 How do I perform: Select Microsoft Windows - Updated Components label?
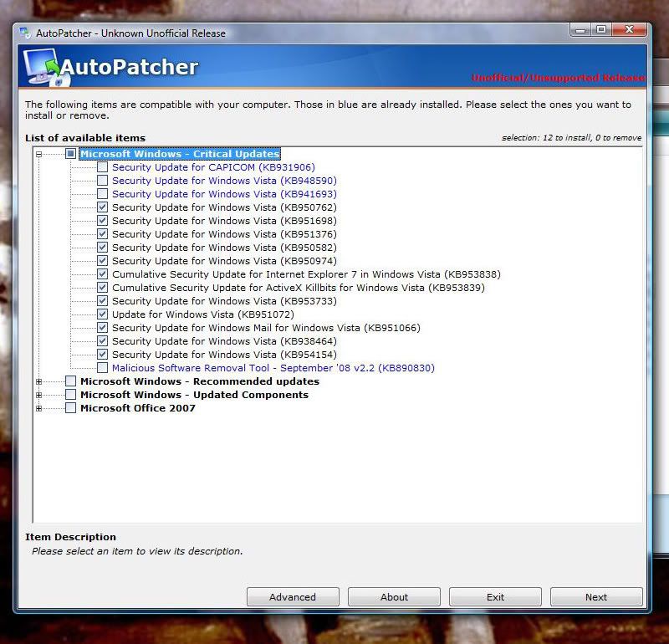click(194, 394)
